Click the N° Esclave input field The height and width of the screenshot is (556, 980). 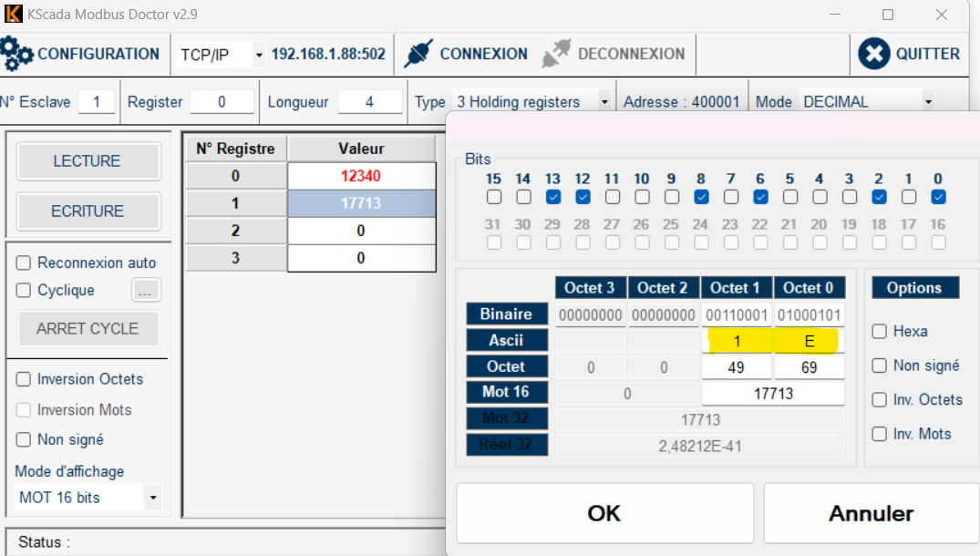click(97, 102)
